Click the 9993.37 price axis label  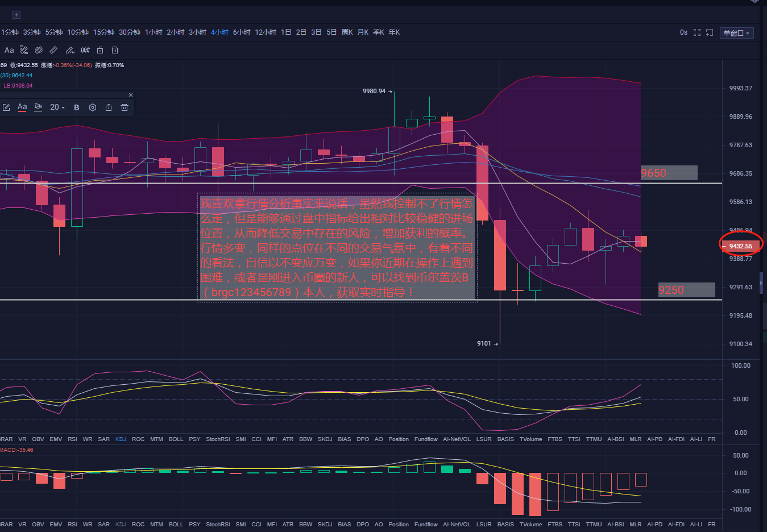click(740, 88)
